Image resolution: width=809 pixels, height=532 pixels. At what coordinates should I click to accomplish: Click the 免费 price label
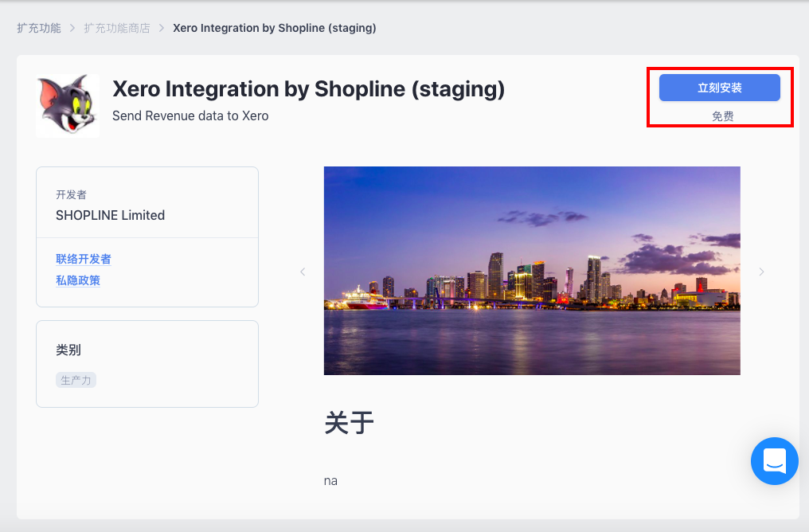722,116
